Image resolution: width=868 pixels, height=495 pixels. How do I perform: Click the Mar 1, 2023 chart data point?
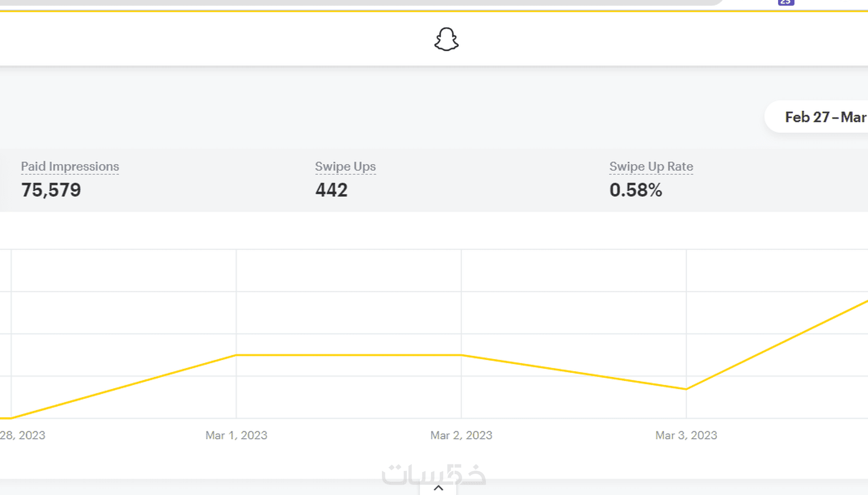click(236, 355)
